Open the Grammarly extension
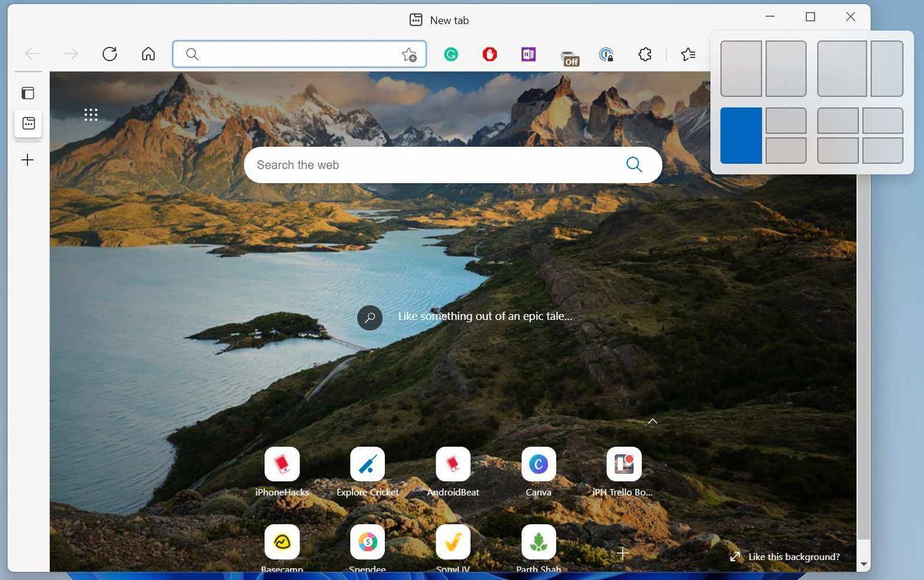 pyautogui.click(x=451, y=54)
